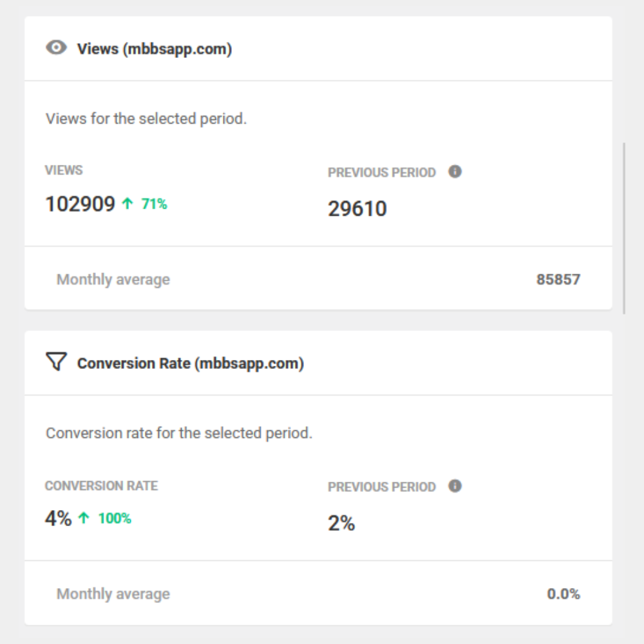Click info icon beside Views previous period

click(x=455, y=172)
